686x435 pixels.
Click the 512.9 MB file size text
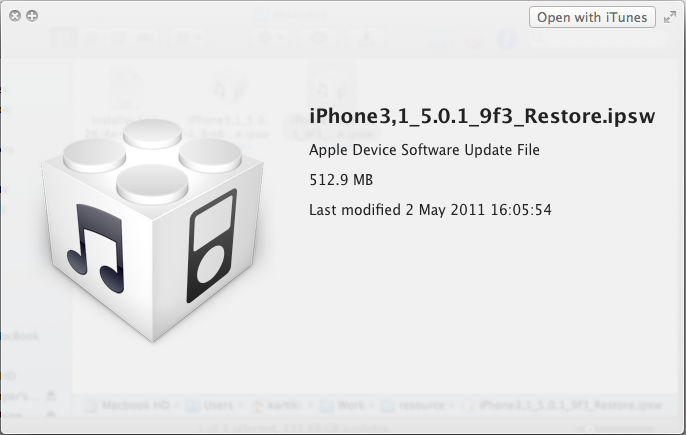pos(341,180)
